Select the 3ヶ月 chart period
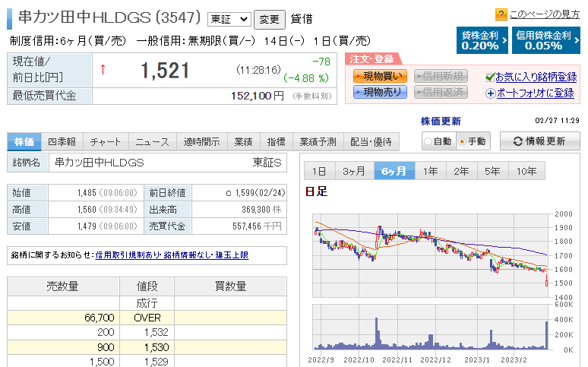 pos(354,171)
